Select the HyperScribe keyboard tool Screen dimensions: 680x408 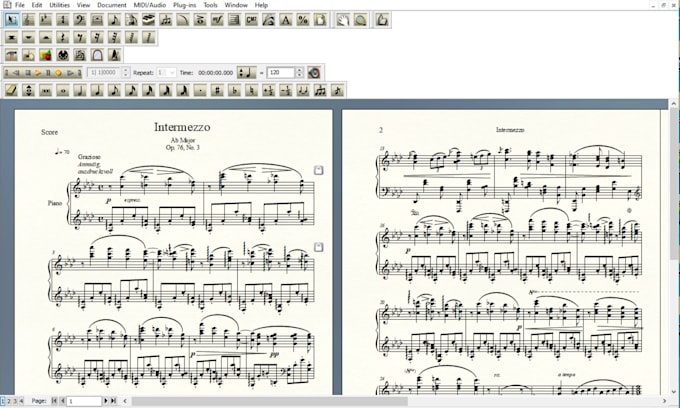click(x=148, y=20)
